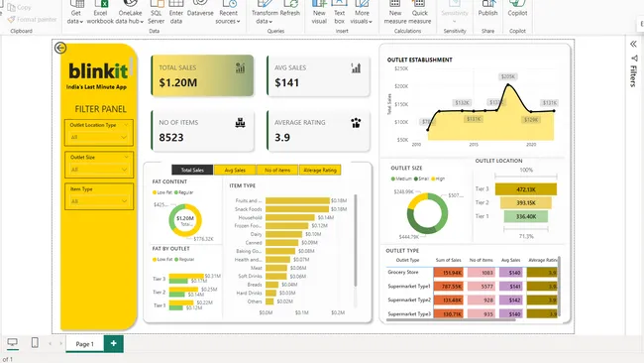Click the Outlet Size donut chart

(x=427, y=213)
